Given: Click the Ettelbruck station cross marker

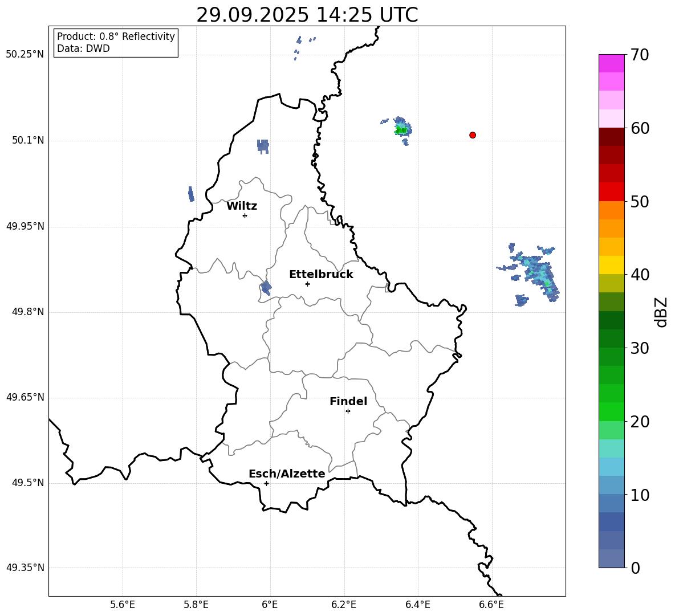Looking at the screenshot, I should [307, 284].
